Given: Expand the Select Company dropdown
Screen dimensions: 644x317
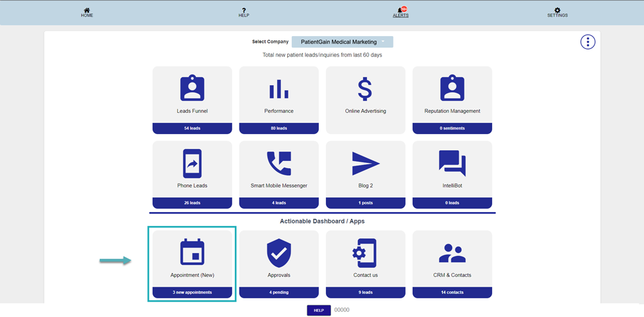Looking at the screenshot, I should 342,42.
